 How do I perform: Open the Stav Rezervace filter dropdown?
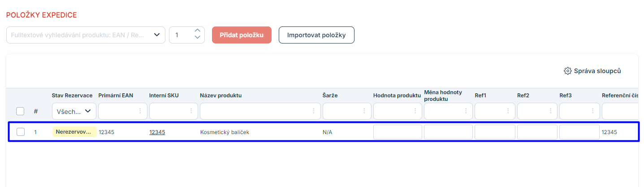click(74, 111)
